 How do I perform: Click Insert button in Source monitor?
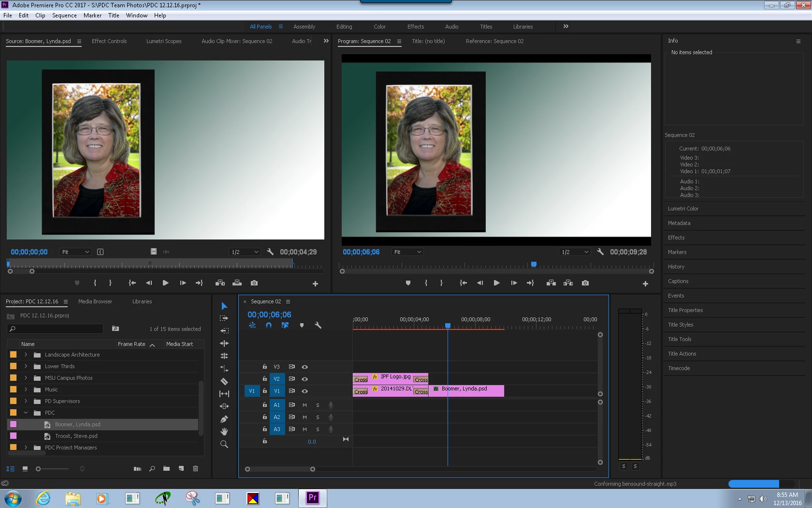tap(220, 283)
